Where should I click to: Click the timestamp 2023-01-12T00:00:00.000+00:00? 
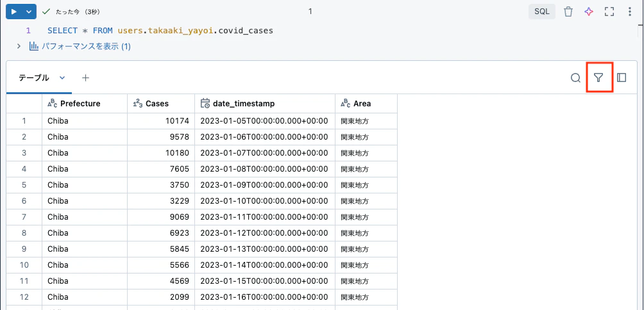(x=264, y=233)
